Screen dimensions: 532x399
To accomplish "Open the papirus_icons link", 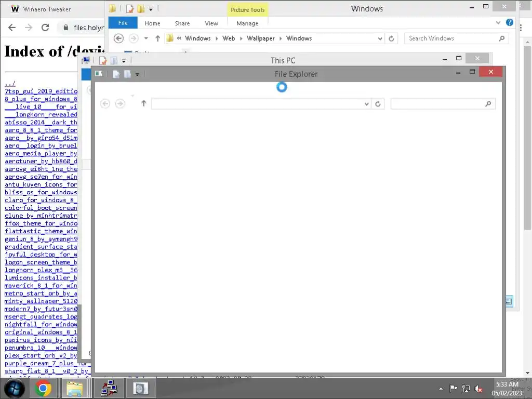I will 41,340.
